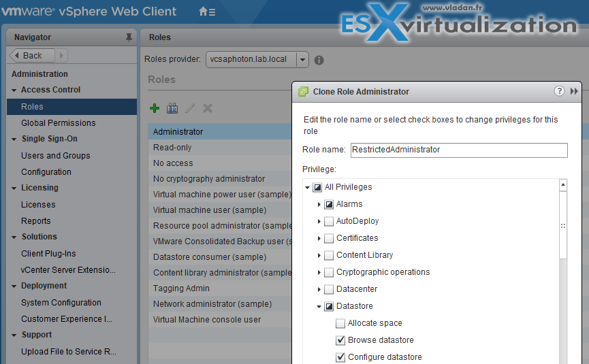Open Upload File to Service Request
589x364 pixels.
pos(69,352)
